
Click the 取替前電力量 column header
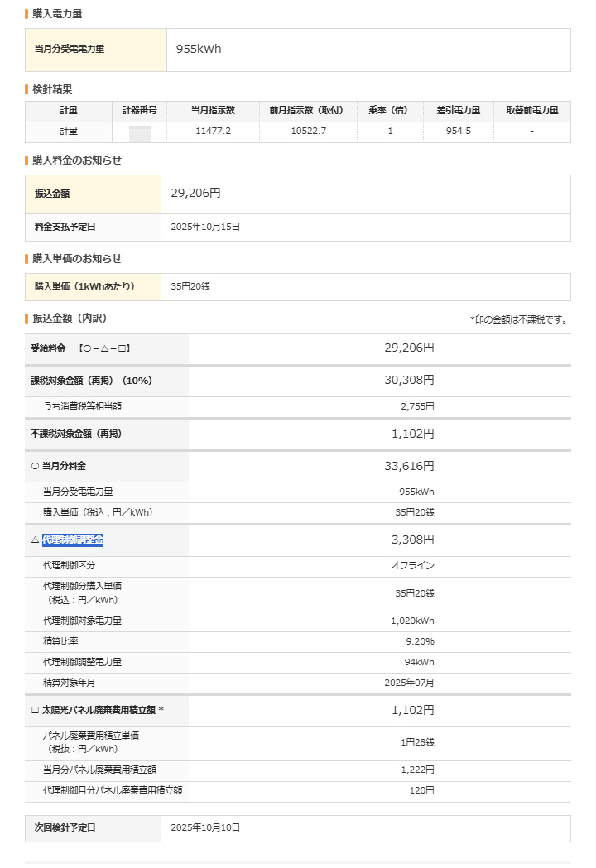531,111
